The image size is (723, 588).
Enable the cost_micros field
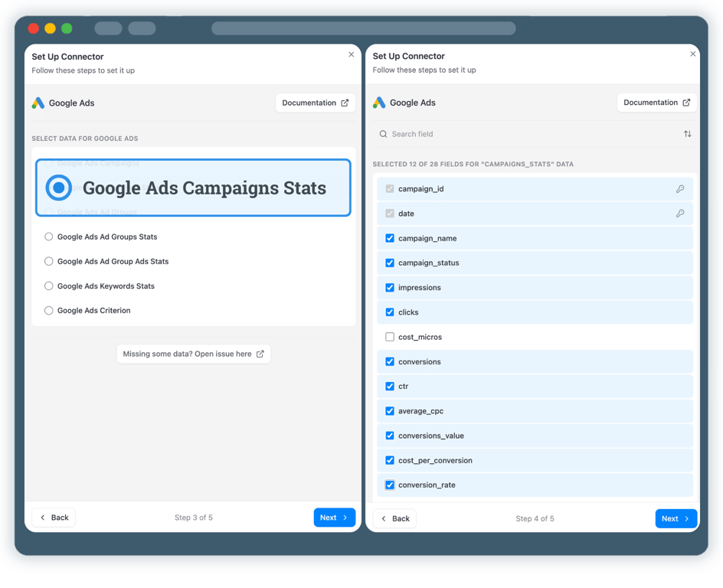[x=390, y=337]
